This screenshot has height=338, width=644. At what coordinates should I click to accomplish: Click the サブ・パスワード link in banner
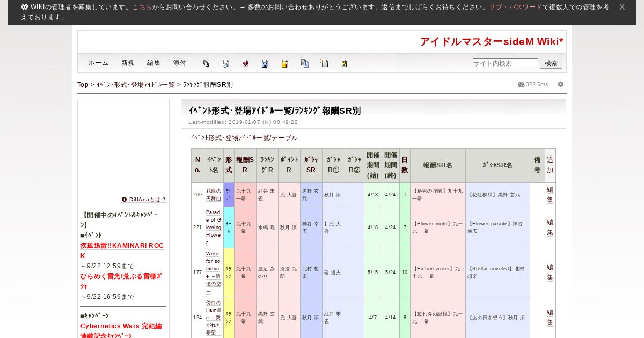pyautogui.click(x=515, y=7)
